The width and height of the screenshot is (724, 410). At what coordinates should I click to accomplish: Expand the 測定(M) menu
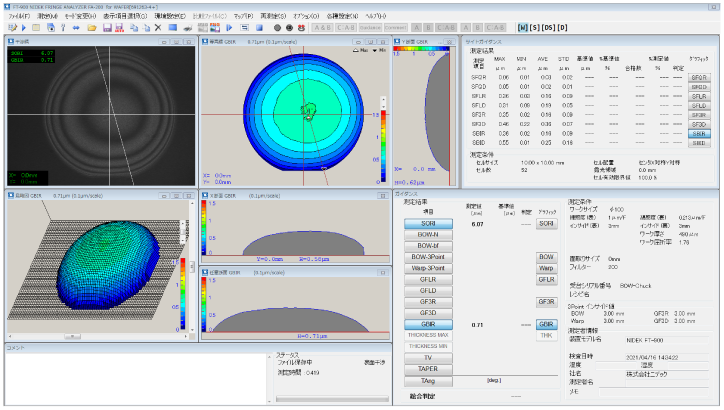tap(48, 17)
